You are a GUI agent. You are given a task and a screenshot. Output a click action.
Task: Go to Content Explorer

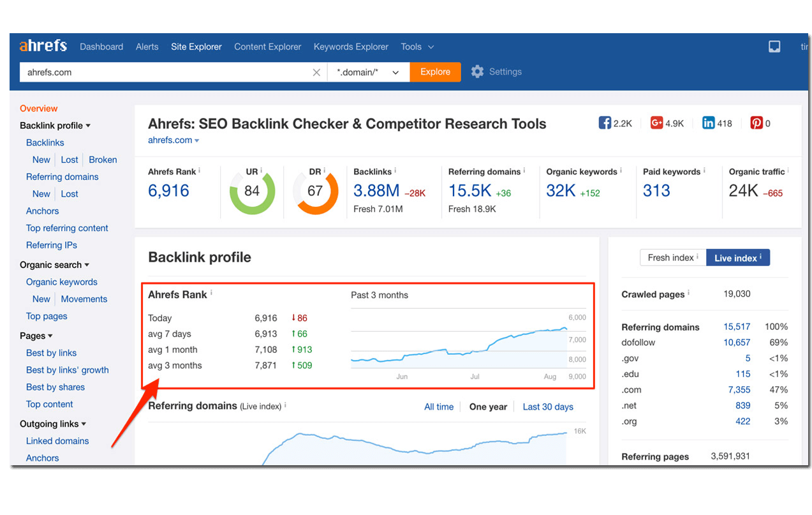click(268, 47)
